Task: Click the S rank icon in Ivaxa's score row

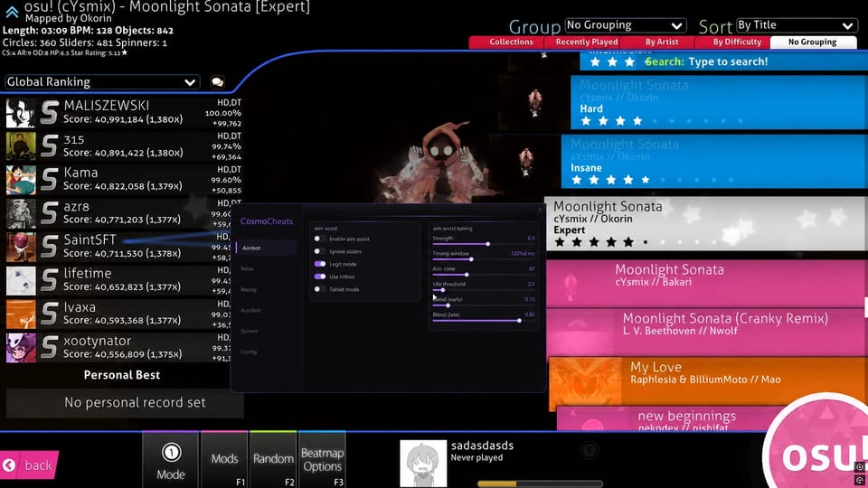Action: click(x=49, y=314)
